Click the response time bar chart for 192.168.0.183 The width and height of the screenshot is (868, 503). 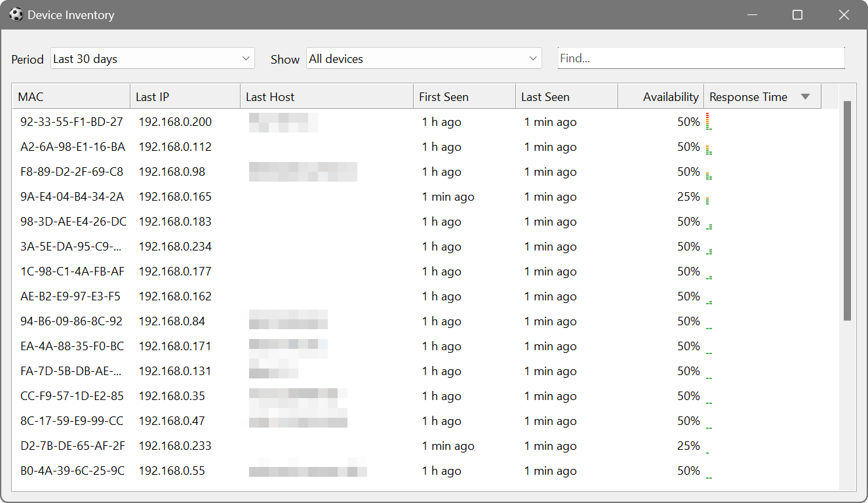pyautogui.click(x=709, y=226)
